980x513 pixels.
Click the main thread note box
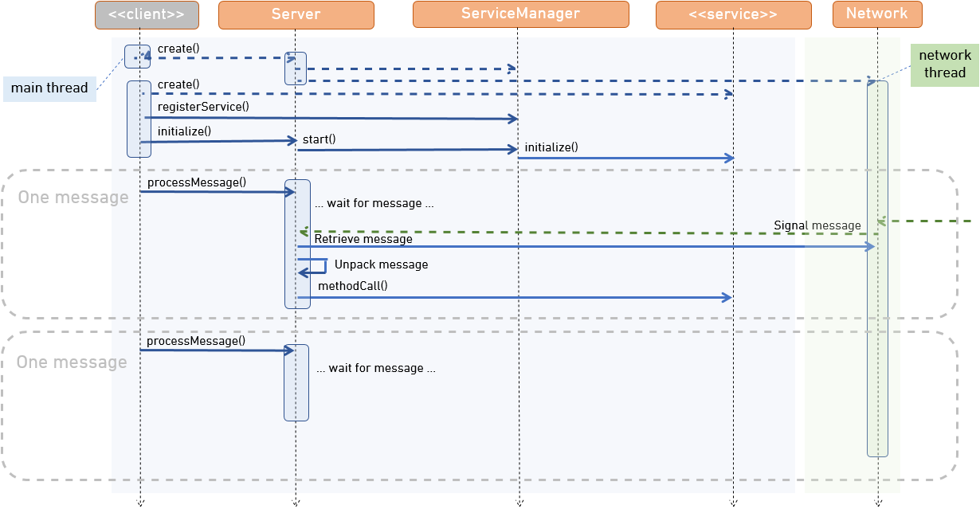point(49,88)
